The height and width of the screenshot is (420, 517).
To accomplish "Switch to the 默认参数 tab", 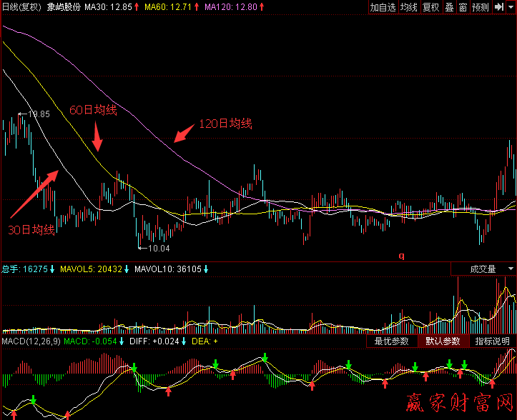I will [443, 341].
